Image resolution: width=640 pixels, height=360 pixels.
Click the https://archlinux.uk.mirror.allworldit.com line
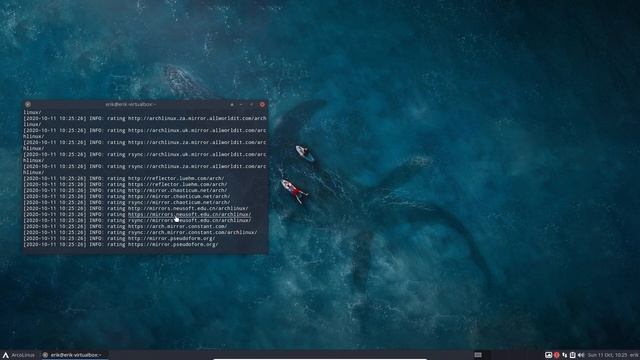[197, 130]
